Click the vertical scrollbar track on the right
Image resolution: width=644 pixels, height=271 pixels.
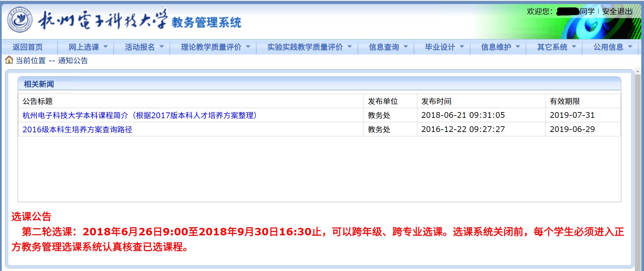click(x=637, y=168)
